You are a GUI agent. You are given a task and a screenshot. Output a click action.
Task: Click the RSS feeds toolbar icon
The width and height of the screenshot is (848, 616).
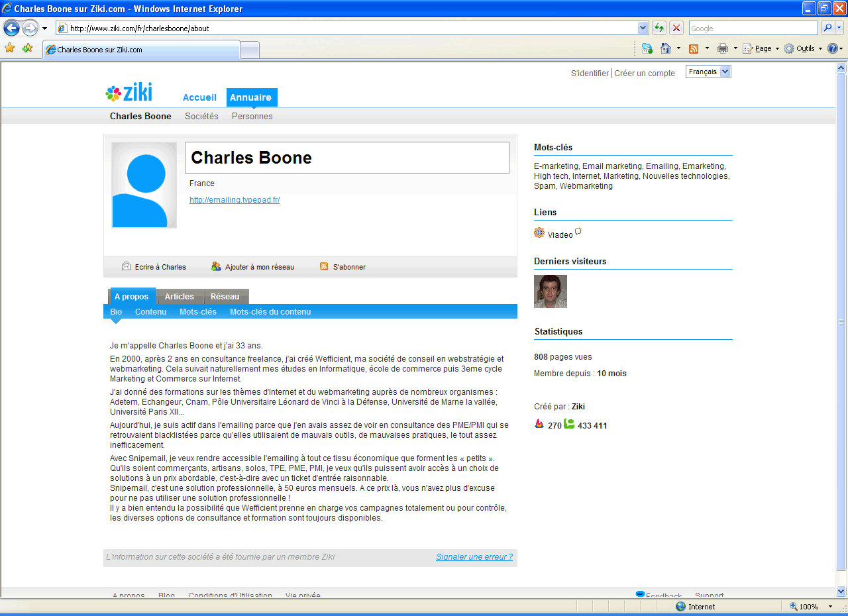pyautogui.click(x=694, y=48)
